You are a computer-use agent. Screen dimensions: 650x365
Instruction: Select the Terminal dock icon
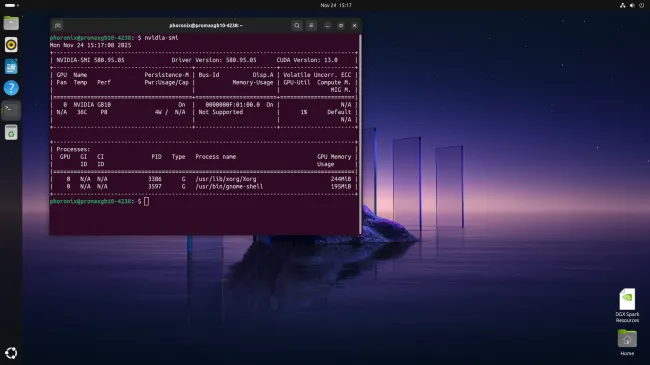(11, 110)
